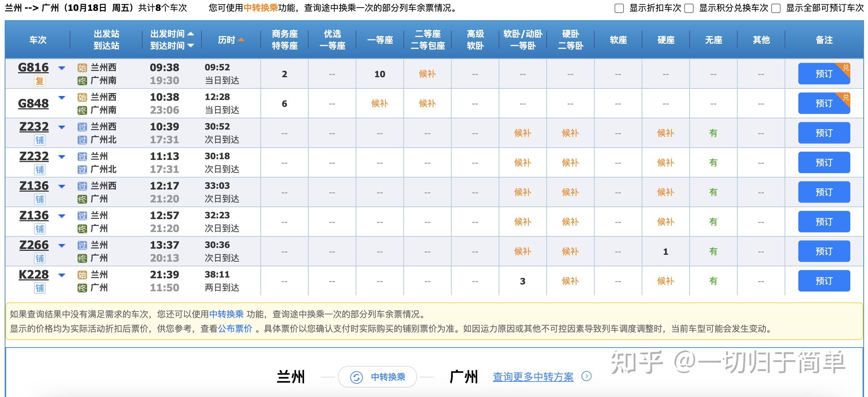Sort by 到达时间 descending arrow
Viewport: 868px width, 397px height.
pyautogui.click(x=191, y=45)
